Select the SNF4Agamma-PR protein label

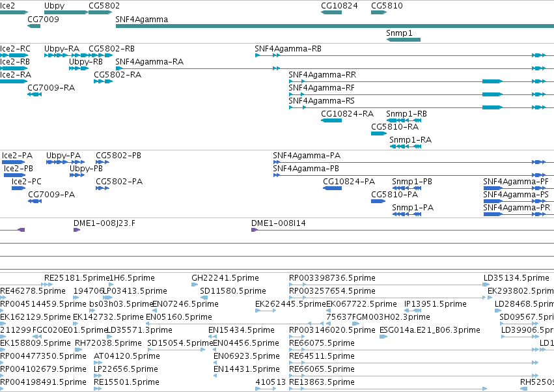(516, 208)
